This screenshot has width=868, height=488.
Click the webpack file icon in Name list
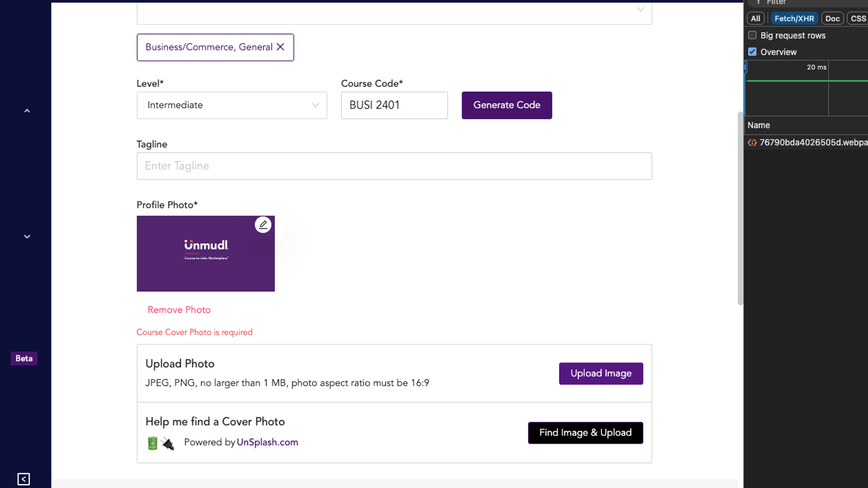pyautogui.click(x=752, y=143)
